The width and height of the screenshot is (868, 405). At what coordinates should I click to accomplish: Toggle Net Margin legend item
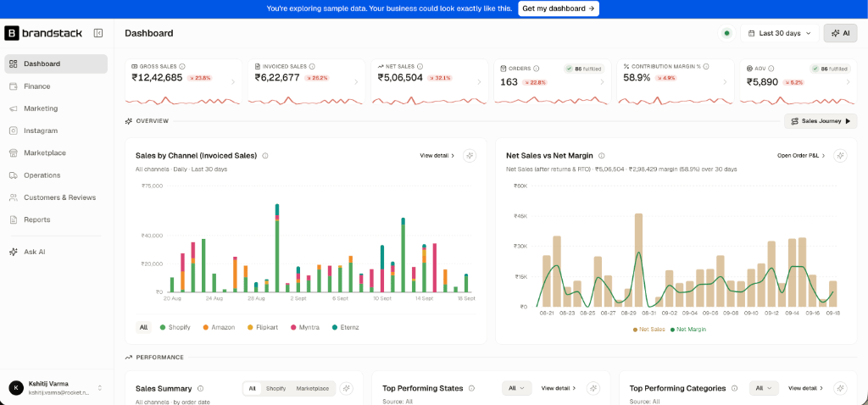(688, 330)
